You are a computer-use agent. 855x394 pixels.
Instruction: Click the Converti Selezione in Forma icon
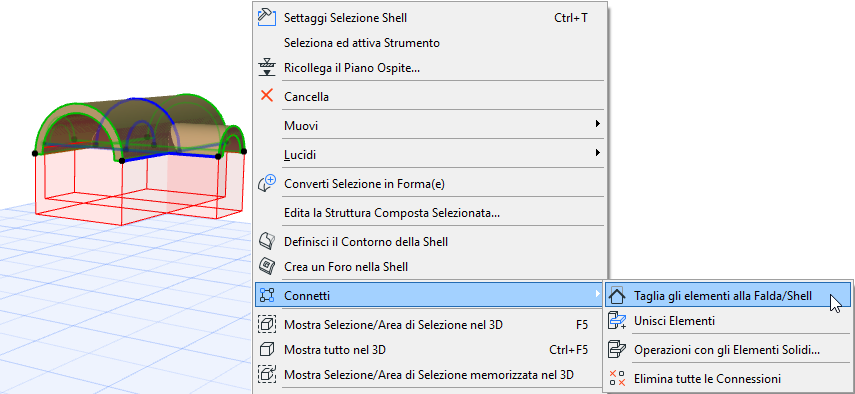(267, 184)
